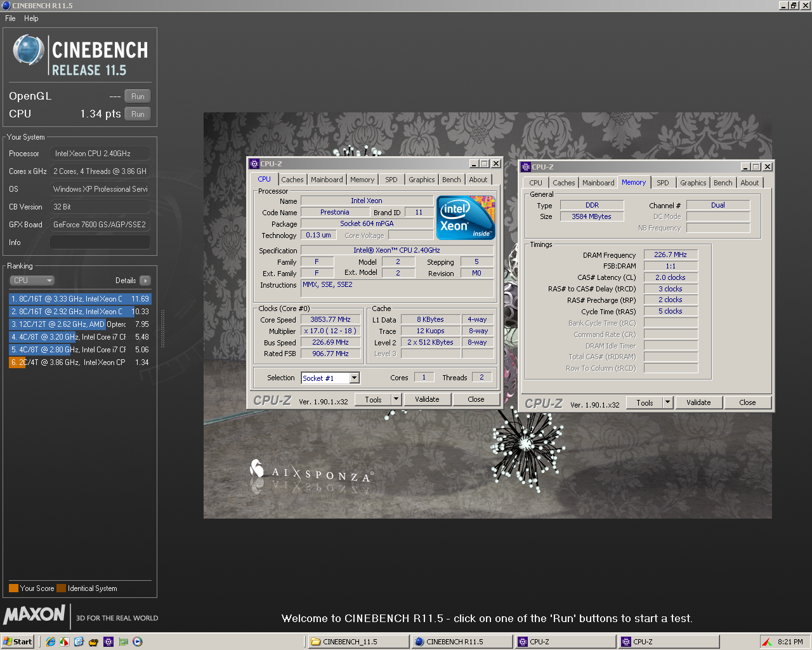Viewport: 812px width, 650px height.
Task: Switch to Caches tab in right CPU-Z window
Action: [x=564, y=183]
